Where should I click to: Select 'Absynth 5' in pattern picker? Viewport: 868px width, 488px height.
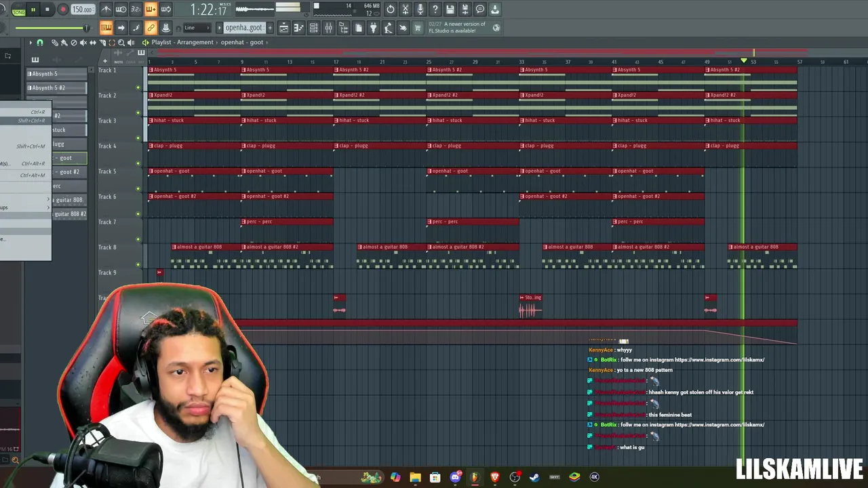point(56,74)
